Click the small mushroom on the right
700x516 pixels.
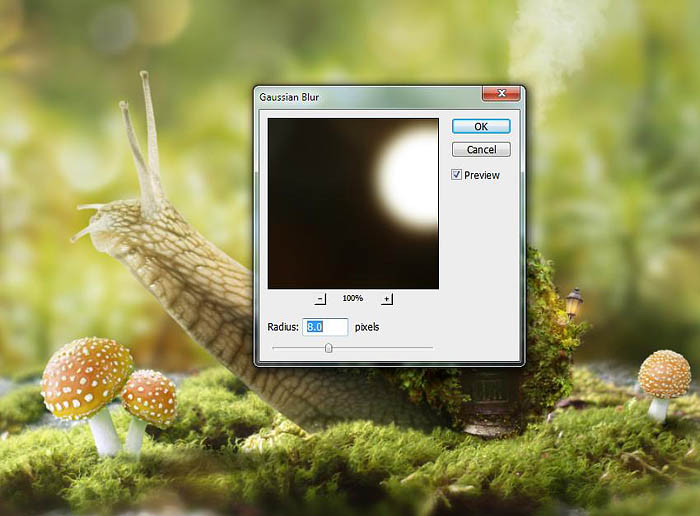[x=664, y=375]
